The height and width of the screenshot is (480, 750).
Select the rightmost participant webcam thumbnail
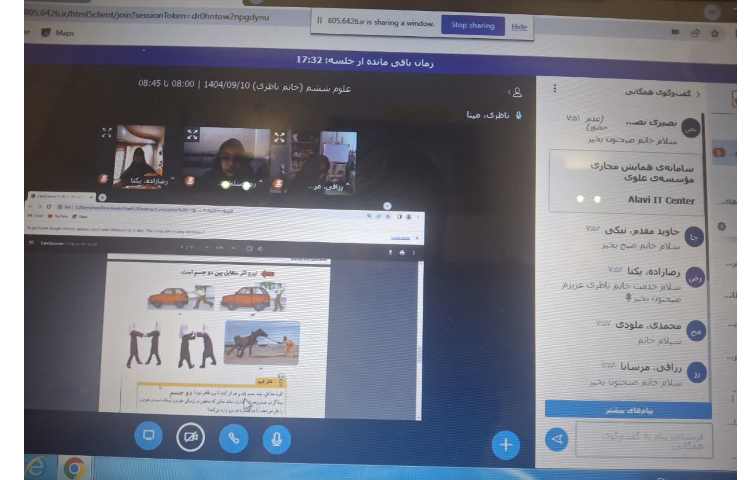pyautogui.click(x=323, y=160)
